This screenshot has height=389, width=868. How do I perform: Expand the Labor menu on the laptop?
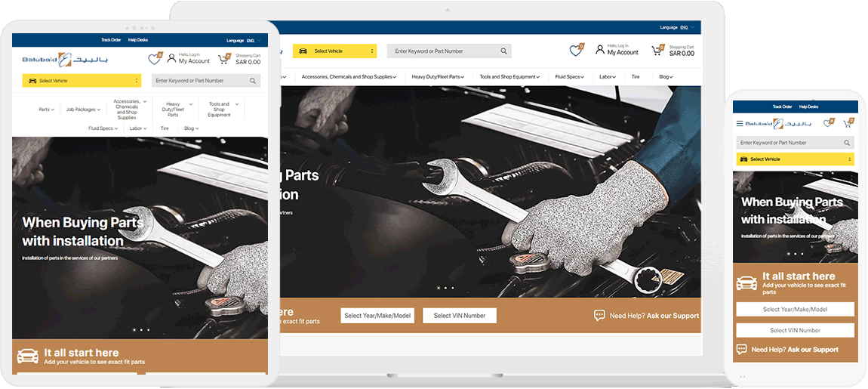[x=608, y=77]
